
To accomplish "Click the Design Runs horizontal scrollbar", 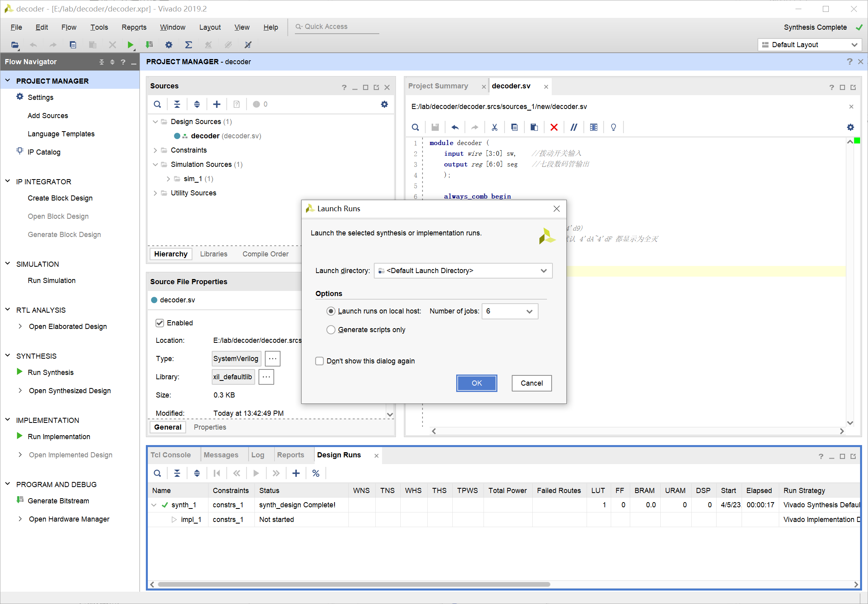I will pos(354,584).
